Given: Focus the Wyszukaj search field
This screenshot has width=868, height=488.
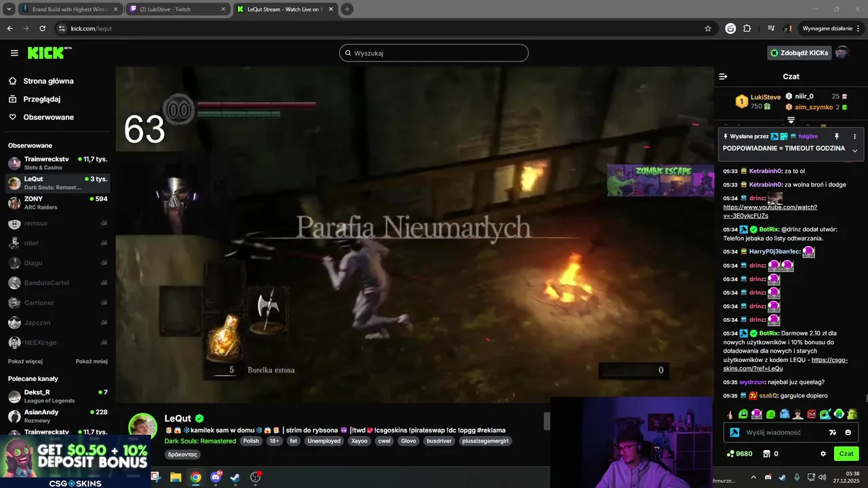Looking at the screenshot, I should click(x=434, y=53).
